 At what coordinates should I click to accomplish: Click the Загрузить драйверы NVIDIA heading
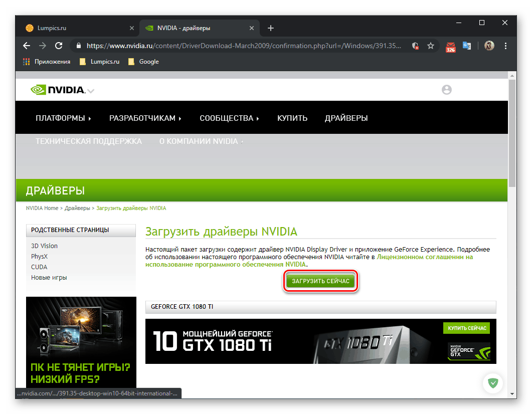221,232
